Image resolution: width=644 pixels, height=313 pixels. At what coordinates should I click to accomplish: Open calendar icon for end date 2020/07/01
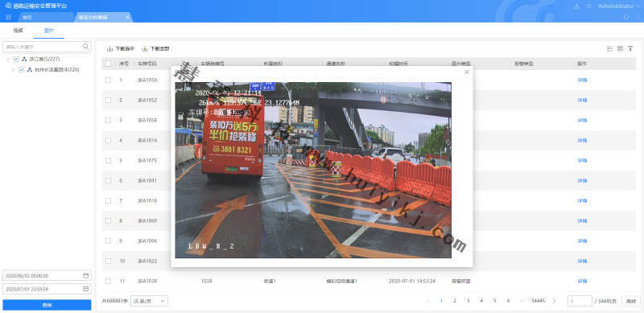point(86,289)
